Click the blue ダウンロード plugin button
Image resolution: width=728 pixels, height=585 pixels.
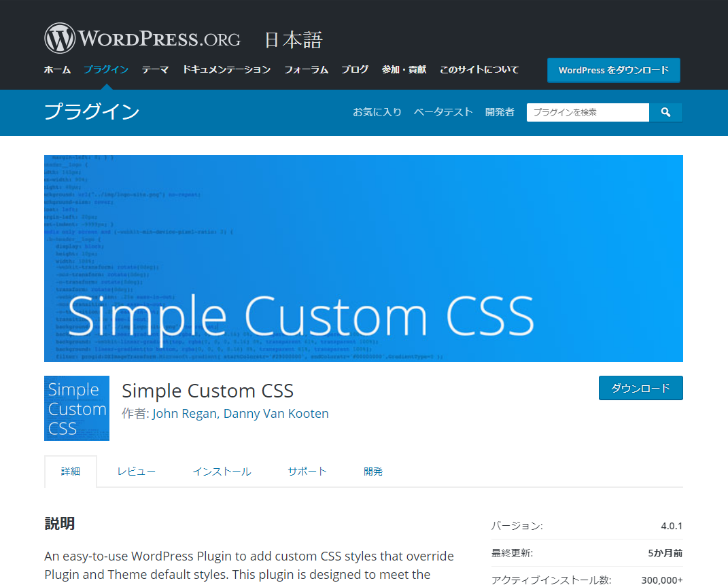pos(640,388)
